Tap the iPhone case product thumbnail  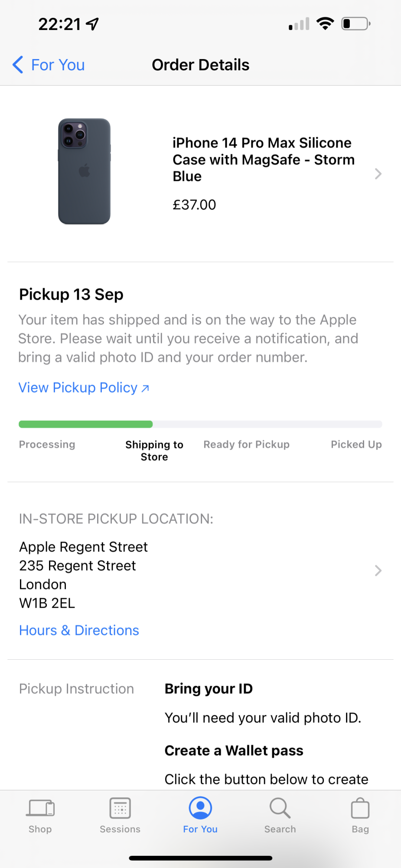(x=85, y=171)
